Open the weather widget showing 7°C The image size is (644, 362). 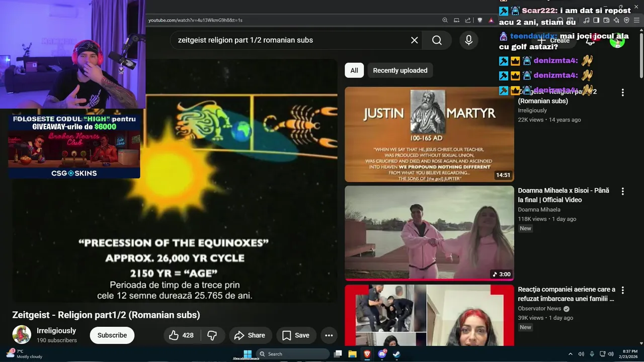(24, 354)
